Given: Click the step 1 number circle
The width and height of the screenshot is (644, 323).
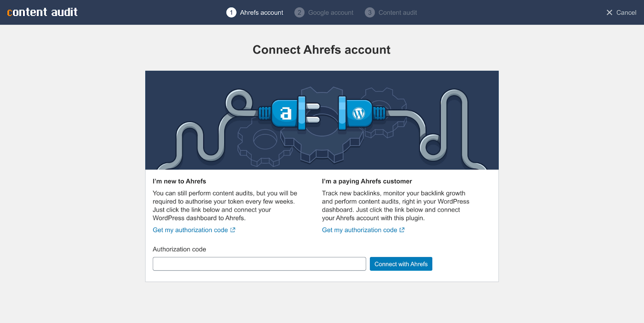Looking at the screenshot, I should [231, 12].
